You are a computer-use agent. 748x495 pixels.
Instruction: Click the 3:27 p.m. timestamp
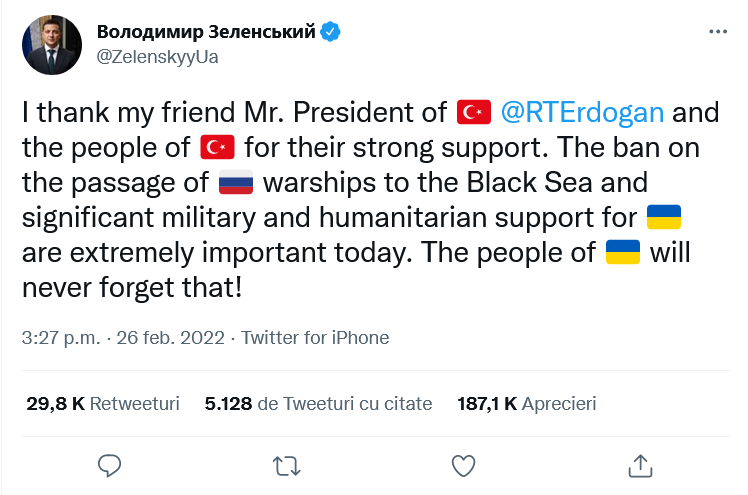[x=54, y=337]
